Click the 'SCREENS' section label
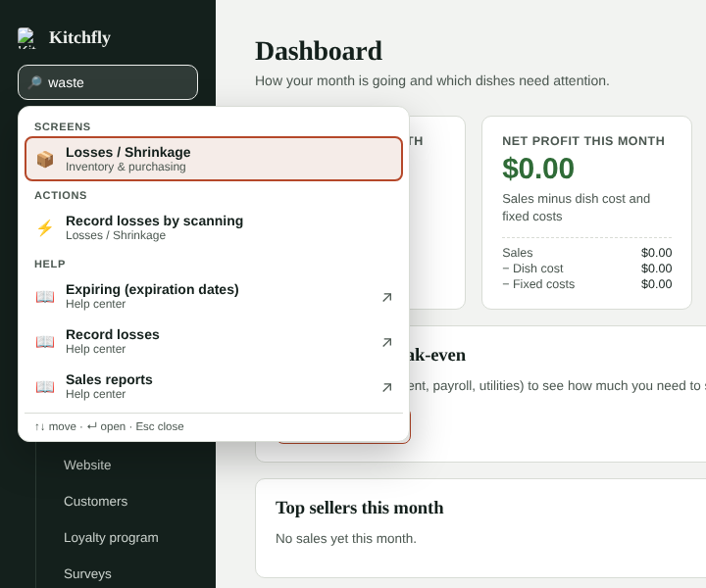Screen dimensions: 706x588 [63, 126]
